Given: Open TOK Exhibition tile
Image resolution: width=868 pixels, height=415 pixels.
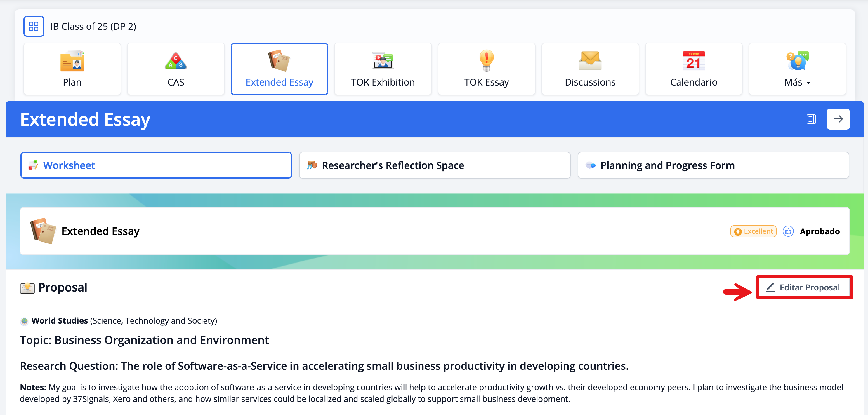Looking at the screenshot, I should pyautogui.click(x=382, y=69).
